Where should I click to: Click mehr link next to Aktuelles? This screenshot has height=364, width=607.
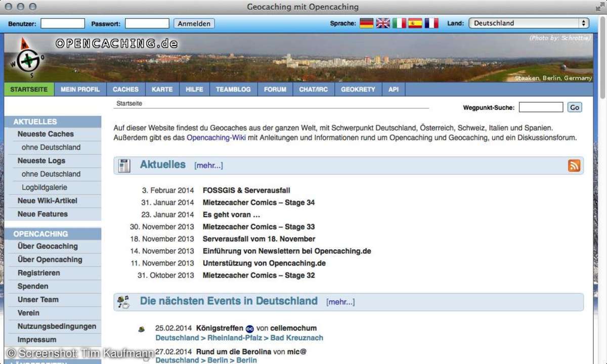point(208,165)
